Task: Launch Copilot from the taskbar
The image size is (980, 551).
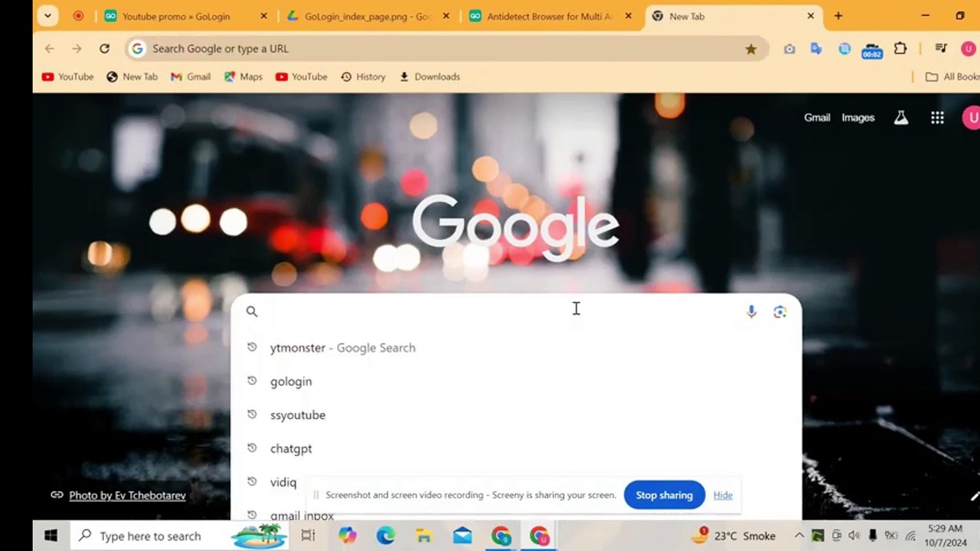Action: point(347,536)
